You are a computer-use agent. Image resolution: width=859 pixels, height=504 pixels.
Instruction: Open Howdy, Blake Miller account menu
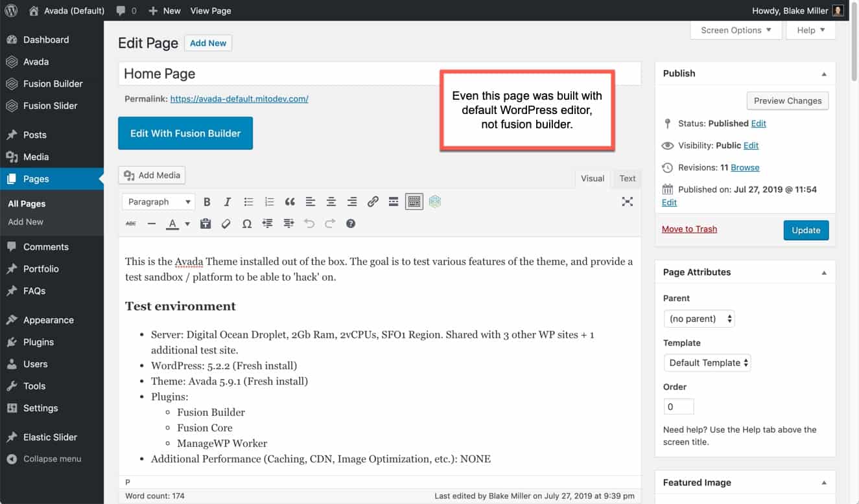(797, 10)
